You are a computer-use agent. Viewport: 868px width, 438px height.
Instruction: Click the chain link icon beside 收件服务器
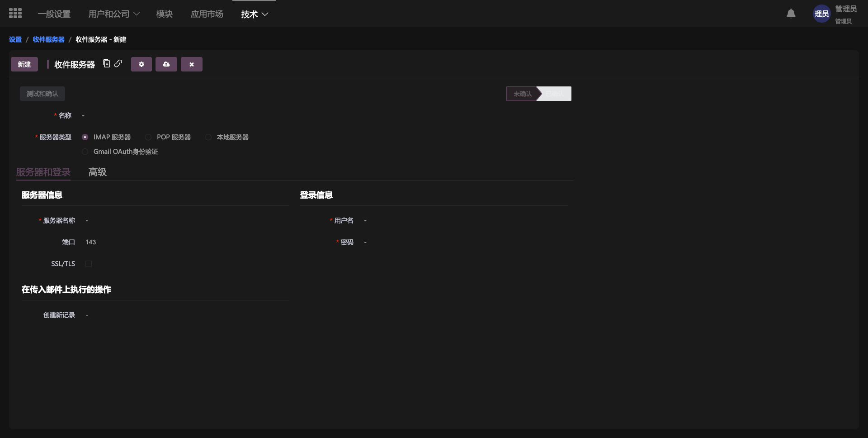(118, 64)
